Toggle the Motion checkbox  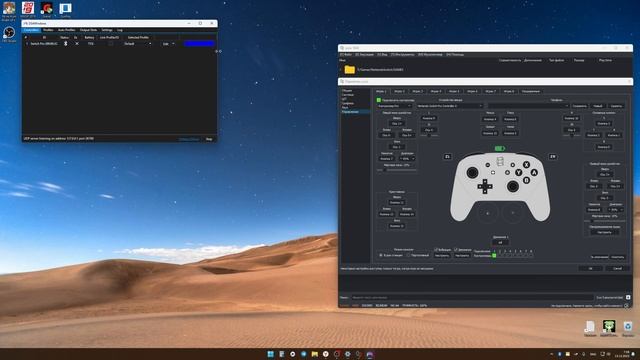456,249
